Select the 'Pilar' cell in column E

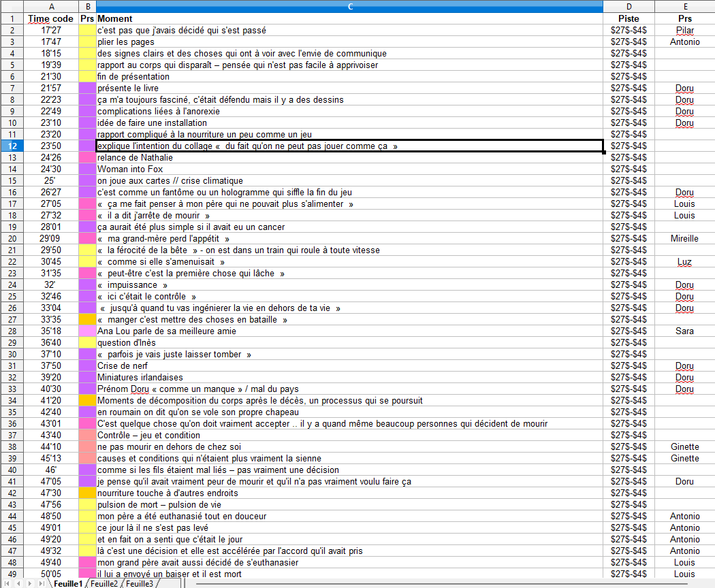click(684, 30)
